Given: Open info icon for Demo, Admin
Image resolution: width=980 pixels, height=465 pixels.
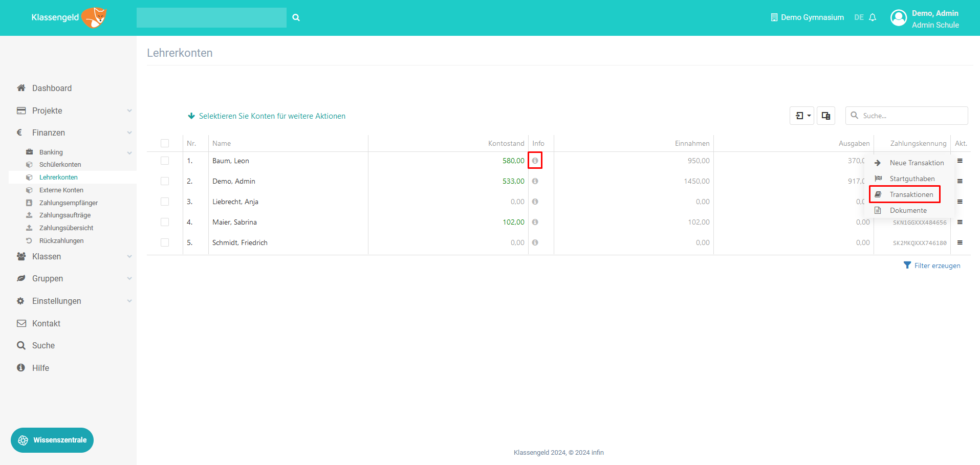Looking at the screenshot, I should click(535, 181).
